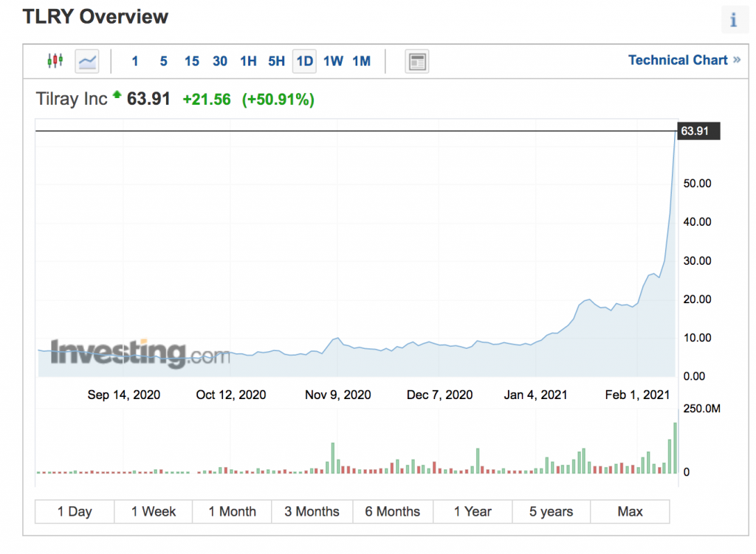Show the 1 Month range
The width and height of the screenshot is (756, 554).
[x=232, y=512]
